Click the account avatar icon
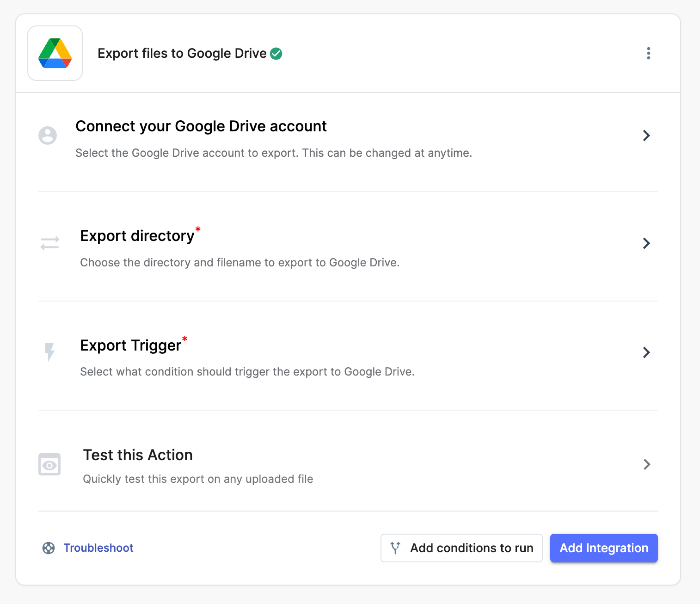The height and width of the screenshot is (604, 700). pos(48,136)
